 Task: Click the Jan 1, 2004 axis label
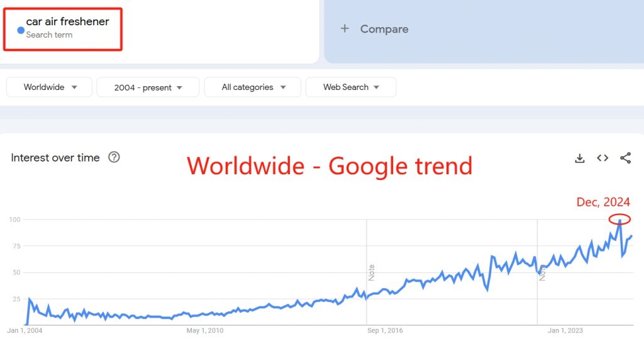click(x=25, y=330)
